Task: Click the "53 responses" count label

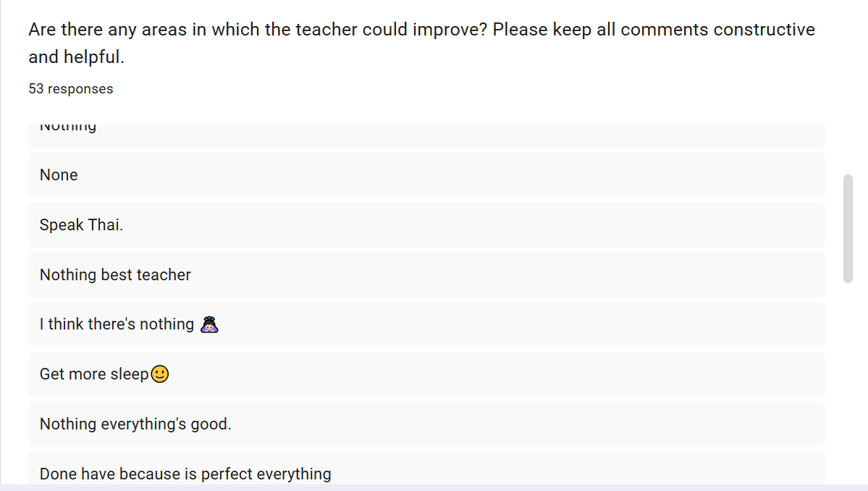Action: (71, 89)
